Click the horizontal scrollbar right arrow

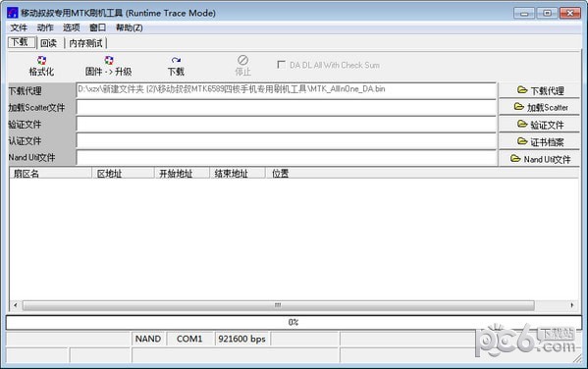click(572, 305)
